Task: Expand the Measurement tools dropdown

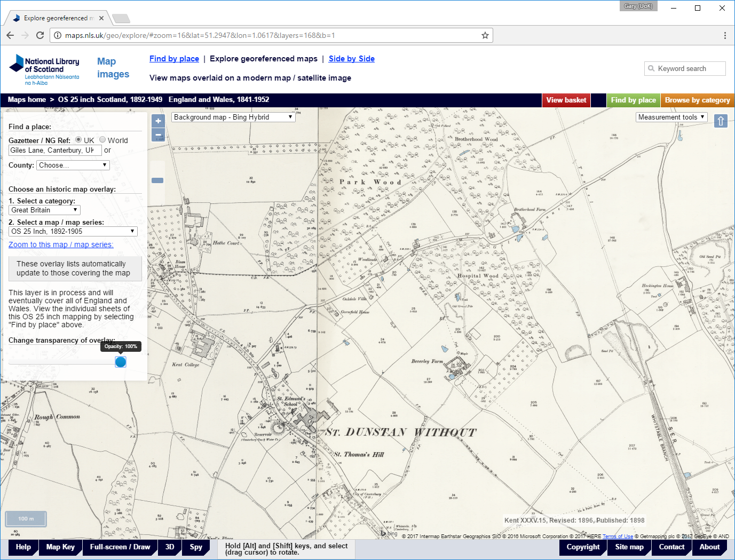Action: click(x=671, y=117)
